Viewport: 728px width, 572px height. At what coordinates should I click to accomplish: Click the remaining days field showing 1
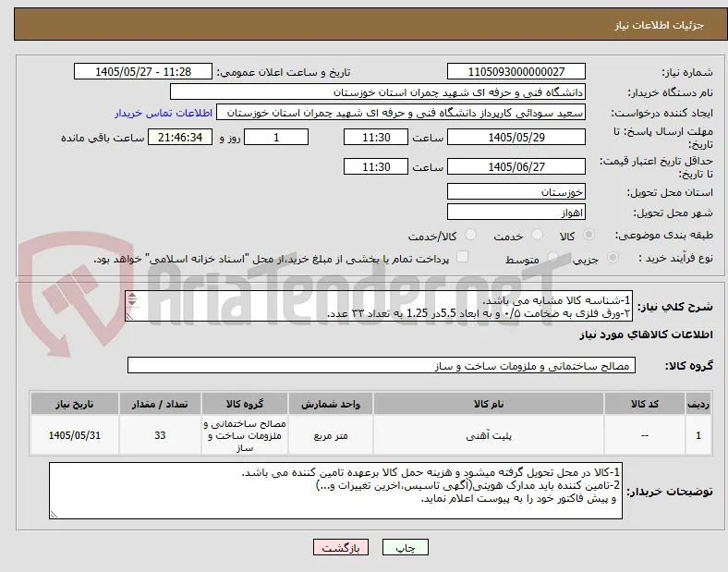(x=276, y=137)
